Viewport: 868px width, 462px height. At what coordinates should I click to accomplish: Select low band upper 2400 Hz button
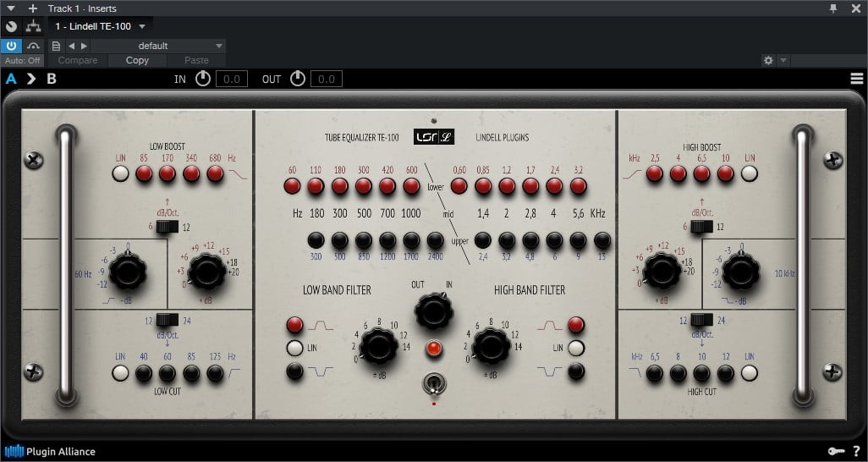pos(435,239)
